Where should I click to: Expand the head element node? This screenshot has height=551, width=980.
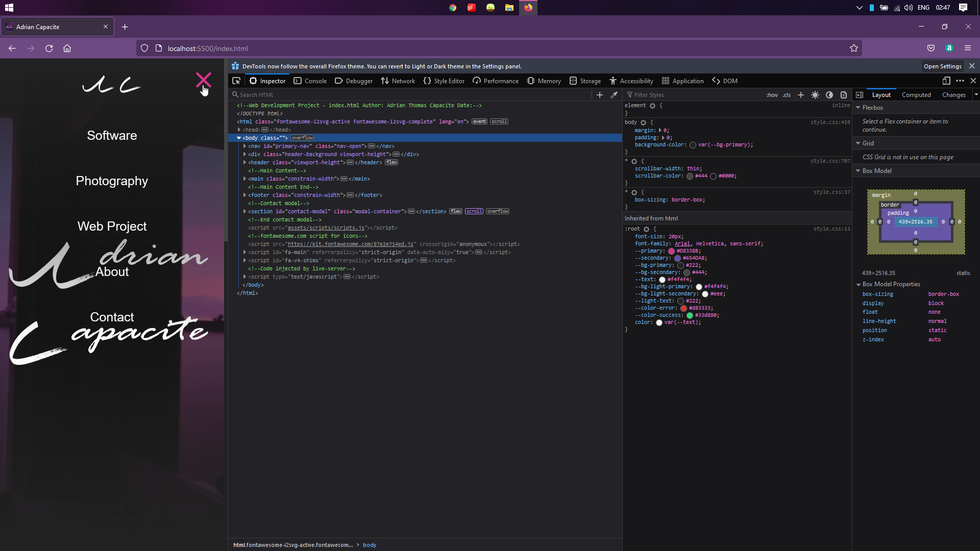click(239, 130)
